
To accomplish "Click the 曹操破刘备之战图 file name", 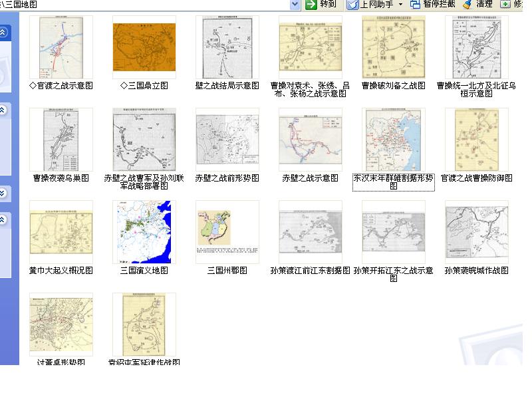I will click(x=393, y=86).
